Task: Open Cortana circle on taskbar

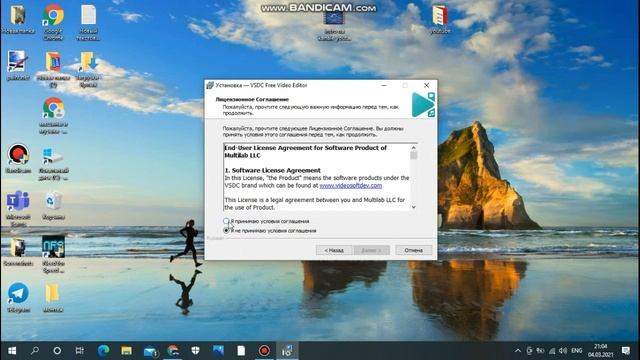Action: click(x=57, y=351)
